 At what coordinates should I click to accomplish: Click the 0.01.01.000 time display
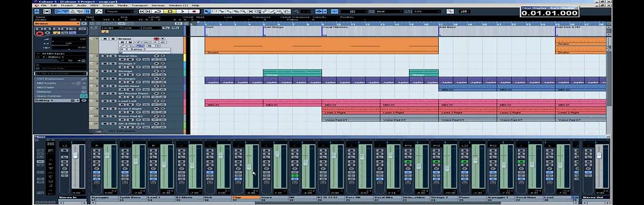549,13
